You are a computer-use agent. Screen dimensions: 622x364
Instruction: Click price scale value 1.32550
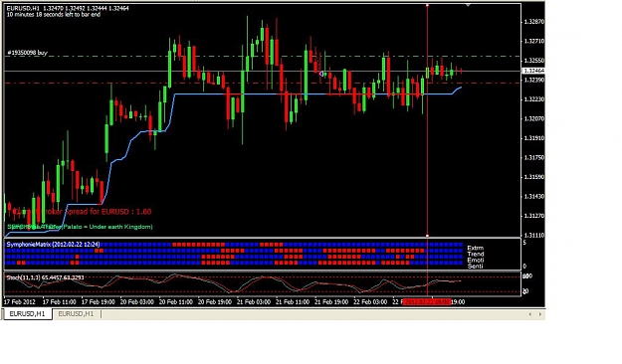tap(534, 61)
